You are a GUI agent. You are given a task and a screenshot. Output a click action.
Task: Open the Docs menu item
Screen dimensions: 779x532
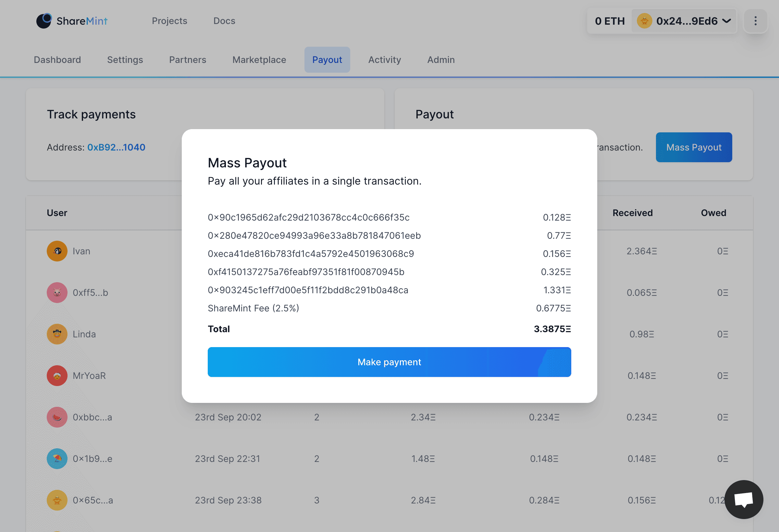224,21
